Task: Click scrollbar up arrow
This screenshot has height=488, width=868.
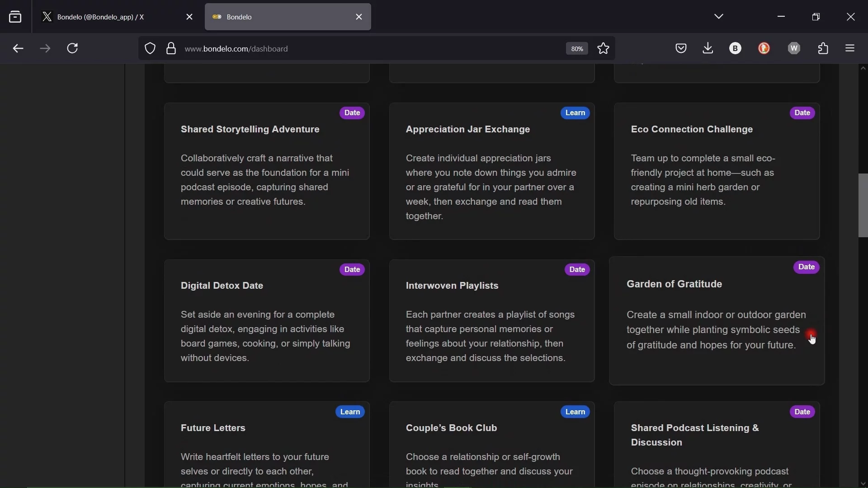Action: tap(863, 69)
